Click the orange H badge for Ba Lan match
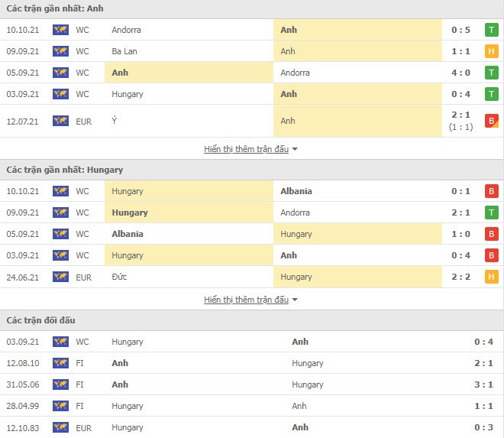Screen dimensions: 504x438 click(x=492, y=51)
